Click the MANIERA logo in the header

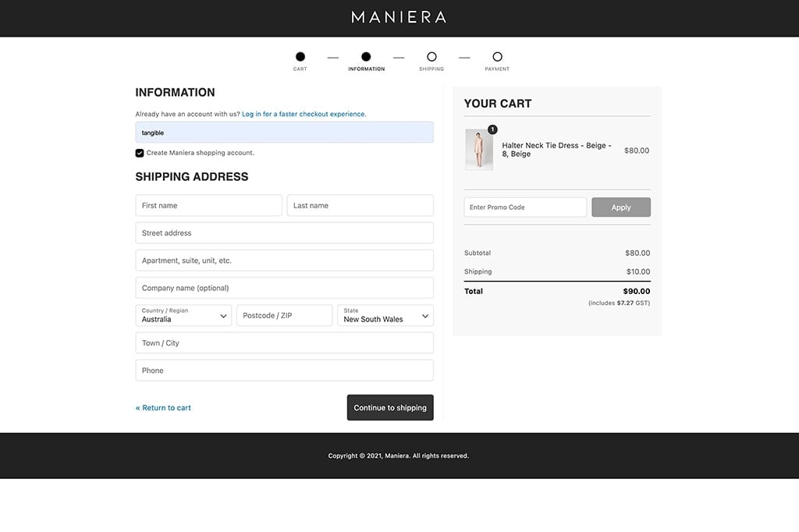point(399,17)
